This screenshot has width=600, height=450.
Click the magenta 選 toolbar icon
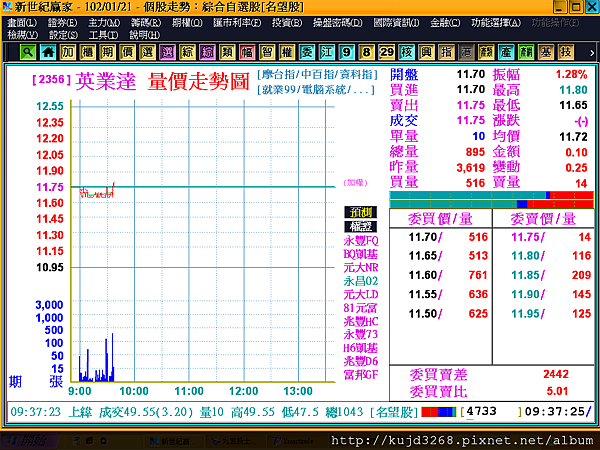167,52
